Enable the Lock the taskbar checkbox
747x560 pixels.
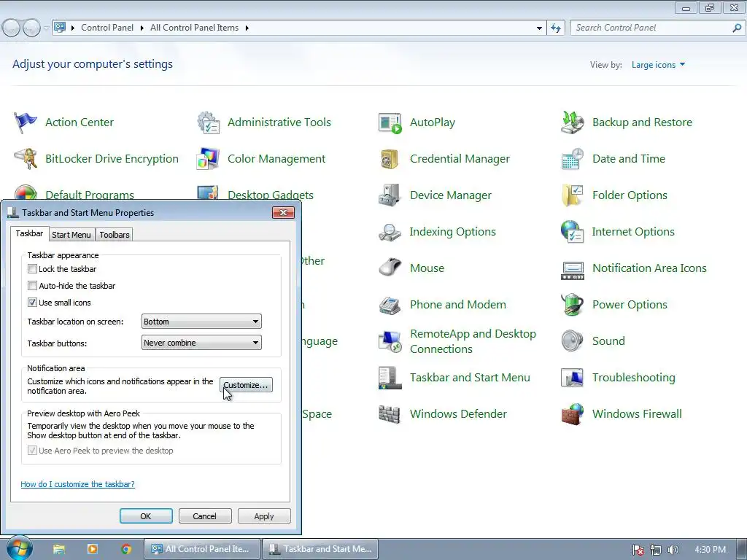tap(32, 269)
